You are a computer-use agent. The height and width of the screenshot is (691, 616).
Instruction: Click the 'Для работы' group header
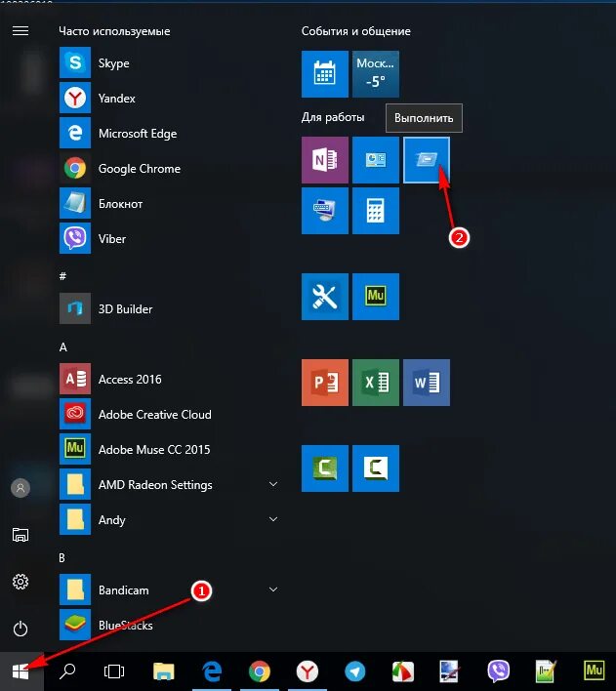pyautogui.click(x=333, y=118)
